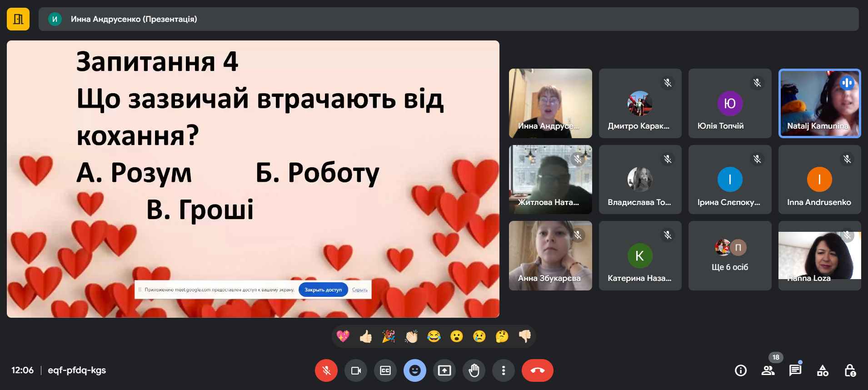Viewport: 868px width, 390px height.
Task: Open the chat with everyone panel
Action: 795,370
